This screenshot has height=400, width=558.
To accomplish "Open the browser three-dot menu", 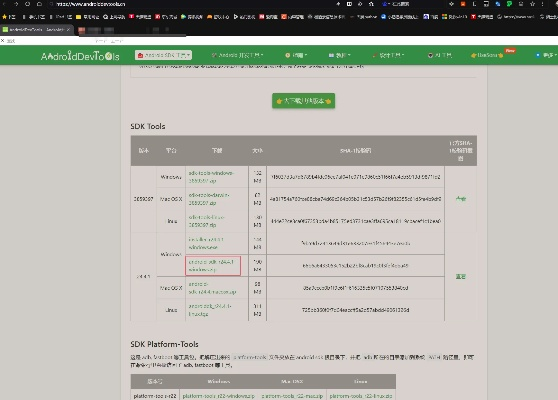I will point(542,4).
